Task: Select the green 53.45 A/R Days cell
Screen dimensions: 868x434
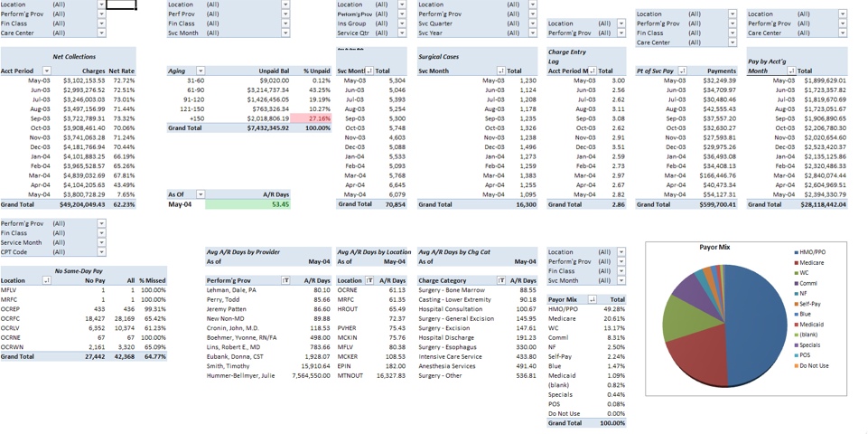Action: [x=248, y=204]
